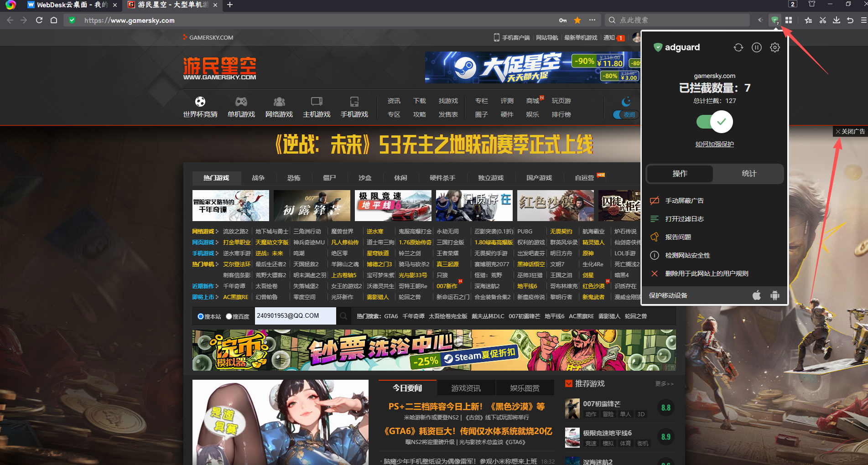Click the undo closed tab icon

850,20
